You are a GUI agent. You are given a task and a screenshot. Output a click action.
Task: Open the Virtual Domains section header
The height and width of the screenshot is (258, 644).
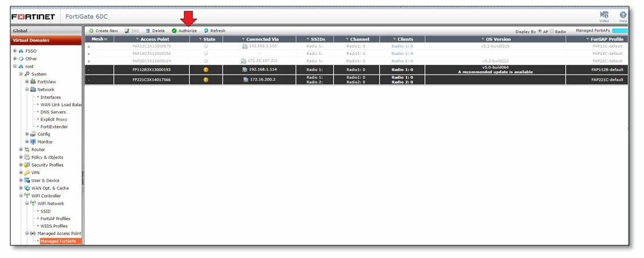46,40
